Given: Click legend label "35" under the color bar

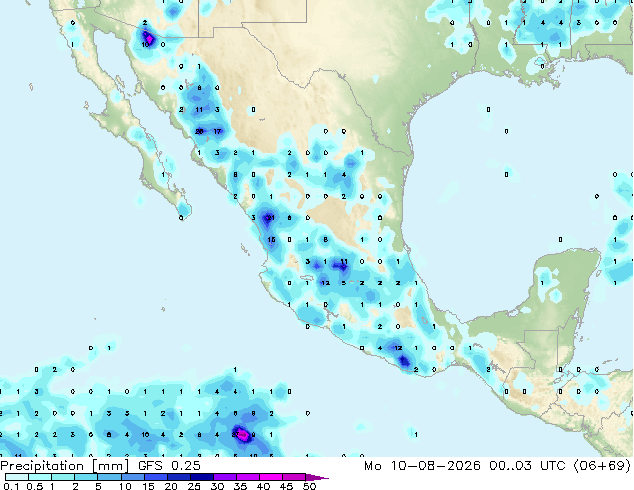Looking at the screenshot, I should pyautogui.click(x=240, y=486).
